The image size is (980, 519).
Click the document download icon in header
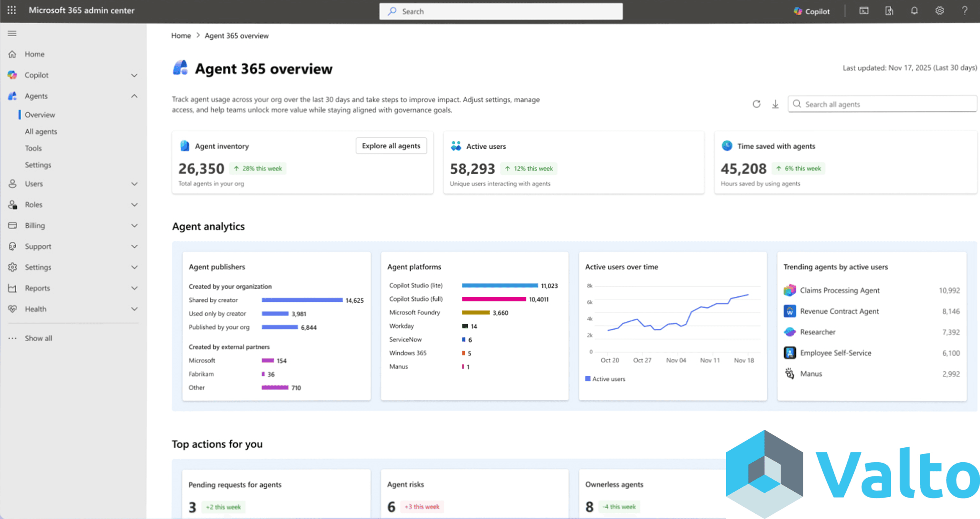889,11
